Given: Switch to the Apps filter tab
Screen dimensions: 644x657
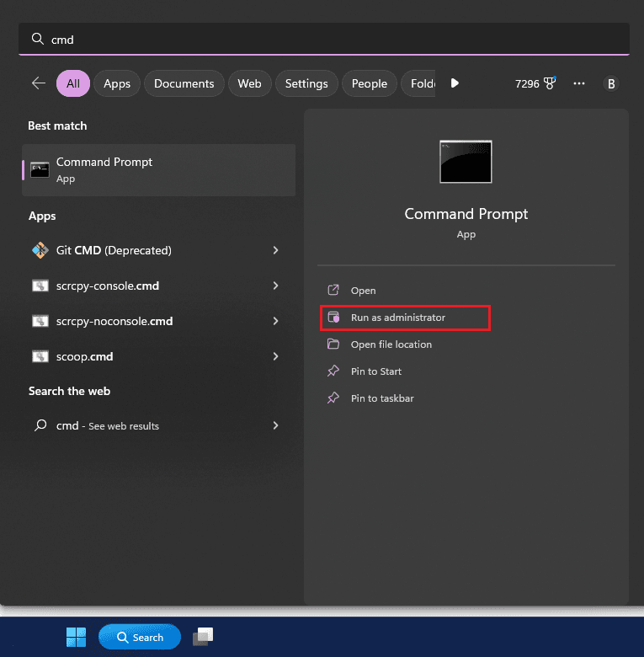Looking at the screenshot, I should click(117, 83).
